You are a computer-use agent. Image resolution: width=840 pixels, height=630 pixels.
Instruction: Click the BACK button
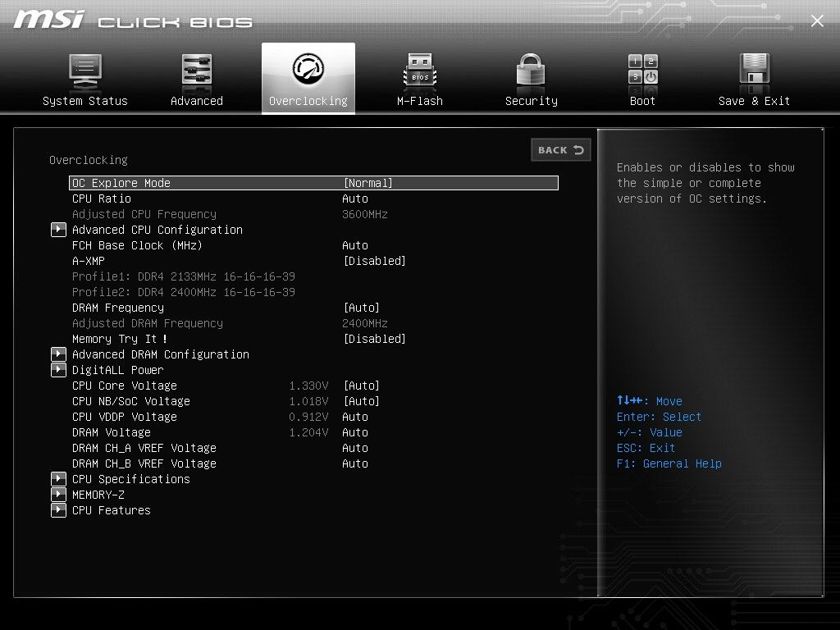click(x=561, y=150)
